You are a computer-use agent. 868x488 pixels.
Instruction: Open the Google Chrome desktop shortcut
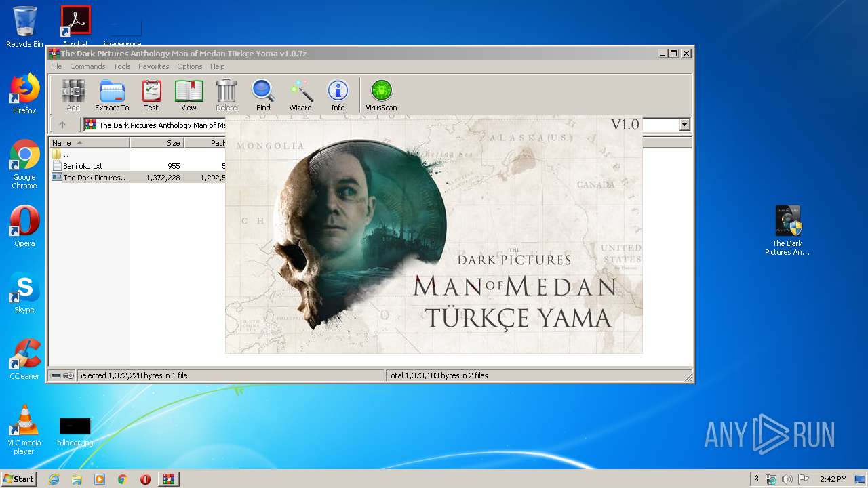pyautogui.click(x=24, y=164)
